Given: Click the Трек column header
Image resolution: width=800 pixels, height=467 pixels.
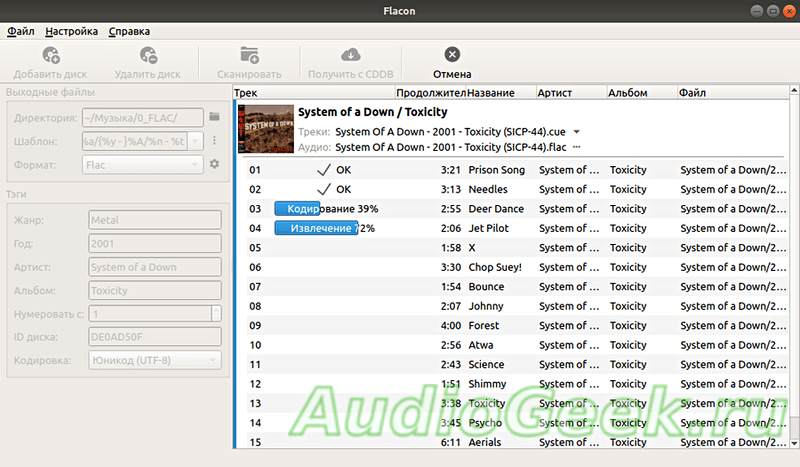Looking at the screenshot, I should coord(314,92).
